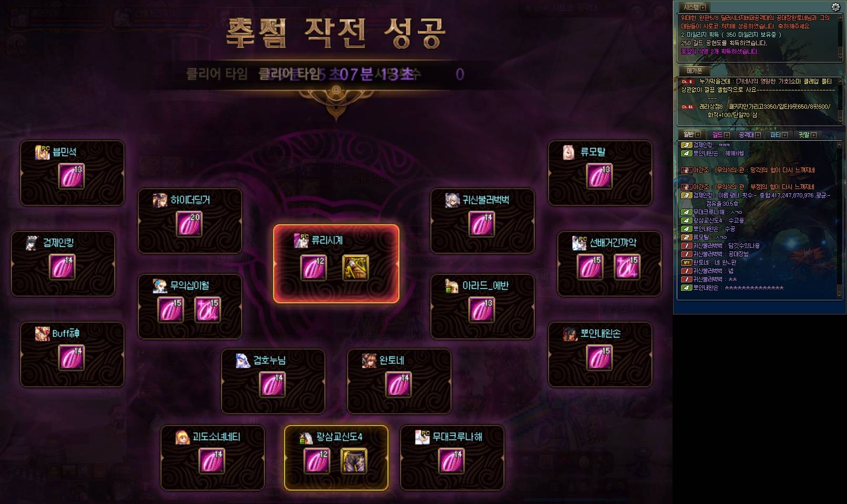Click 검호누님 character portrait icon

pos(243,360)
